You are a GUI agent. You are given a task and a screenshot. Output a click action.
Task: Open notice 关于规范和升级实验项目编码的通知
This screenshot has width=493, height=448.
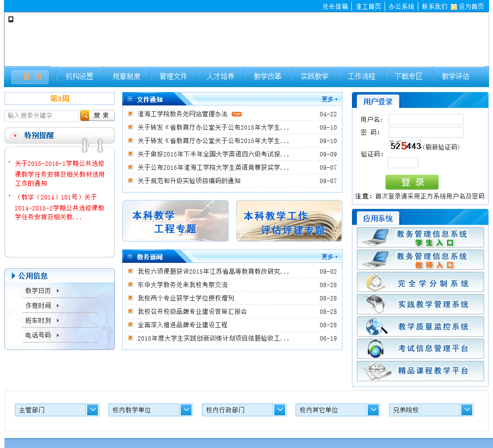tap(189, 181)
